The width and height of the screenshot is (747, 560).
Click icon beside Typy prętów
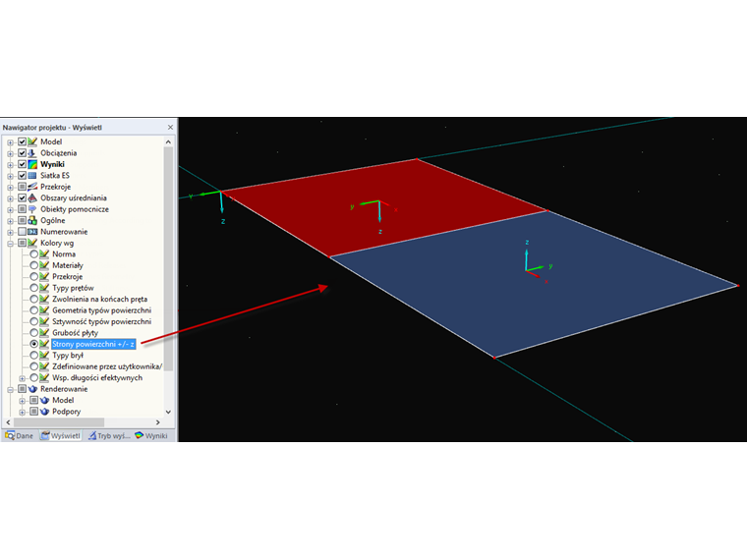click(x=44, y=288)
